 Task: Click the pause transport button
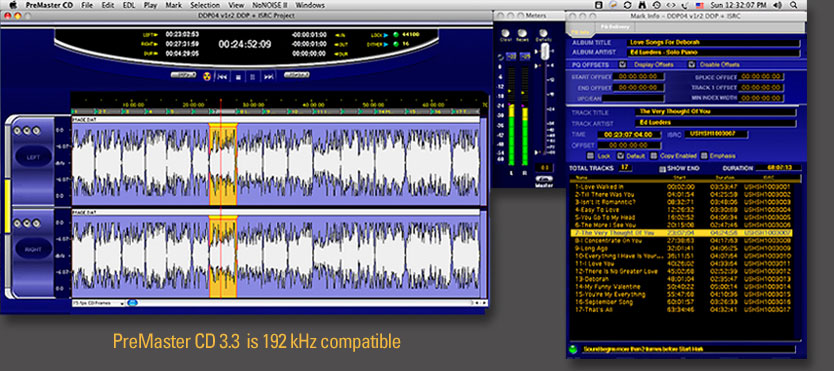tap(253, 77)
